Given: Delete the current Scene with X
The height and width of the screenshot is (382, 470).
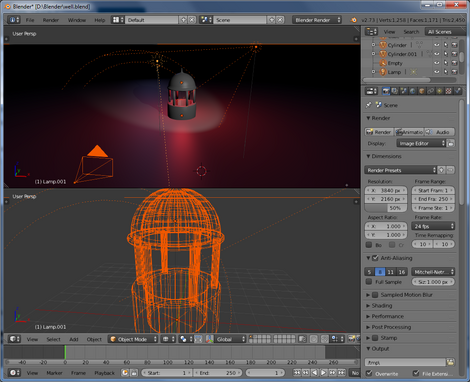Looking at the screenshot, I should click(280, 20).
